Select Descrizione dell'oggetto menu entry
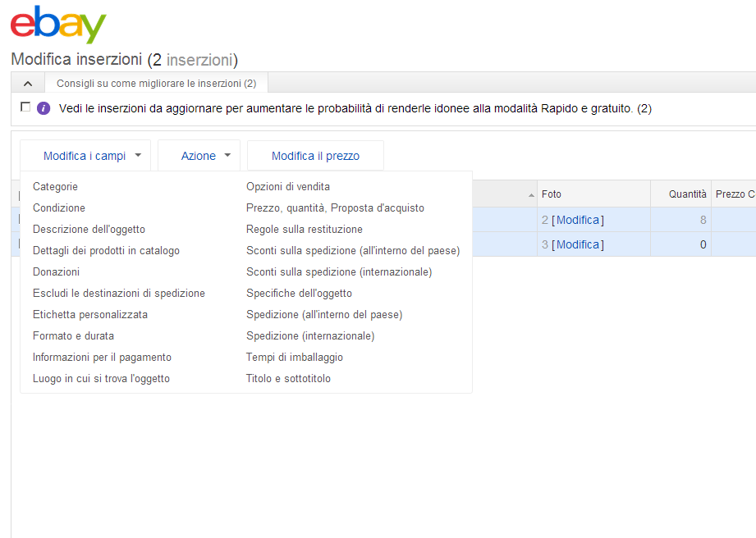This screenshot has width=756, height=538. pos(89,230)
